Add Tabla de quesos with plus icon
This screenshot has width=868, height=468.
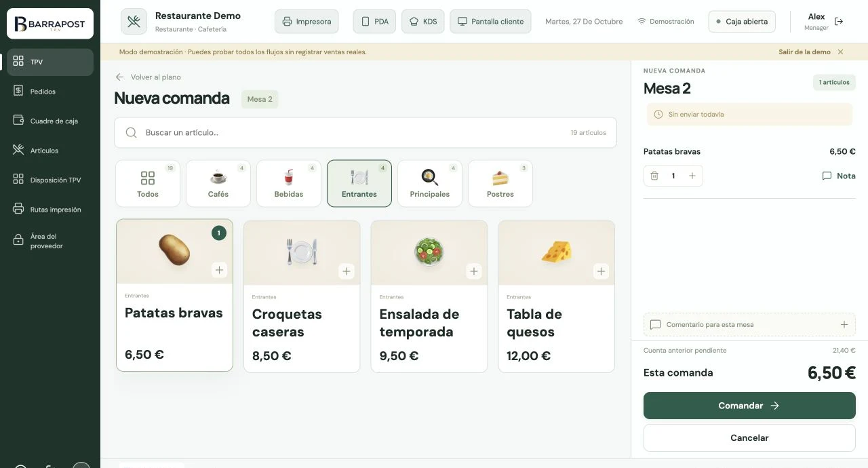click(601, 271)
